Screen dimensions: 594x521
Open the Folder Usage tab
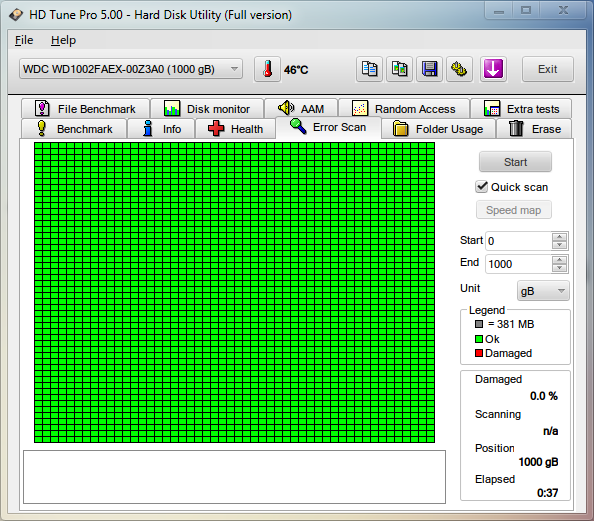438,129
